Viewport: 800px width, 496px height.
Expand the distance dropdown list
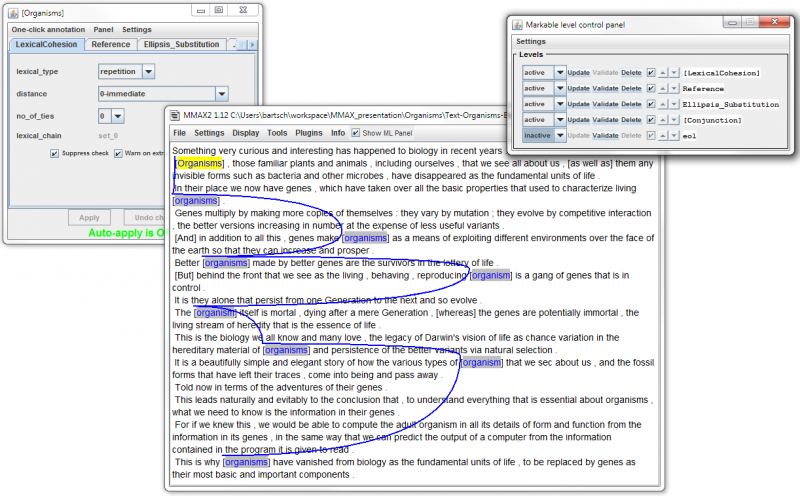pyautogui.click(x=222, y=94)
